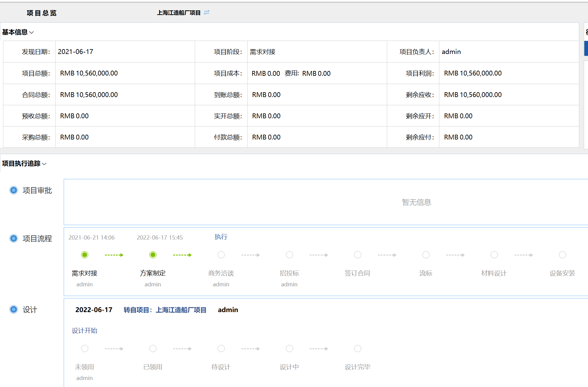Click the 材料设计 step label

[494, 273]
